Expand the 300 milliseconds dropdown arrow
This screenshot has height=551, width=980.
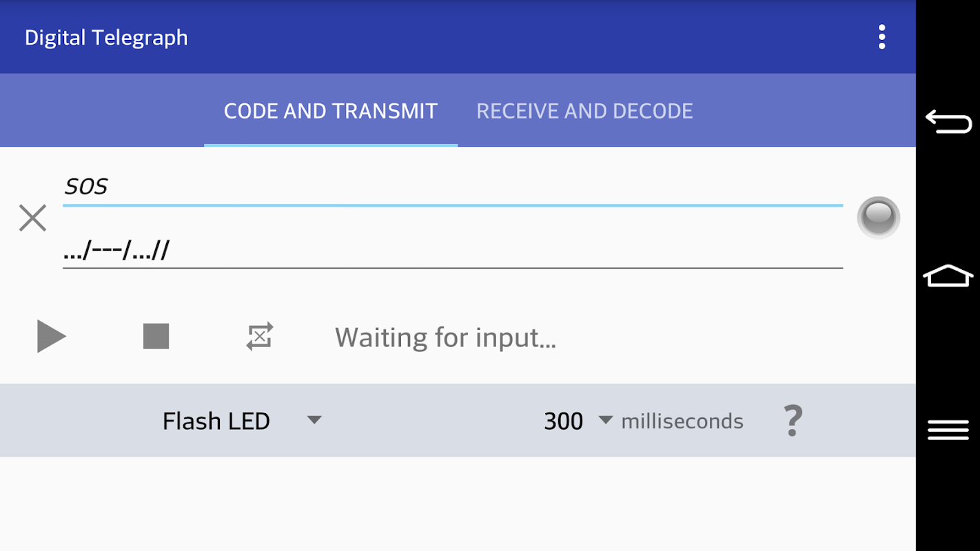tap(606, 420)
